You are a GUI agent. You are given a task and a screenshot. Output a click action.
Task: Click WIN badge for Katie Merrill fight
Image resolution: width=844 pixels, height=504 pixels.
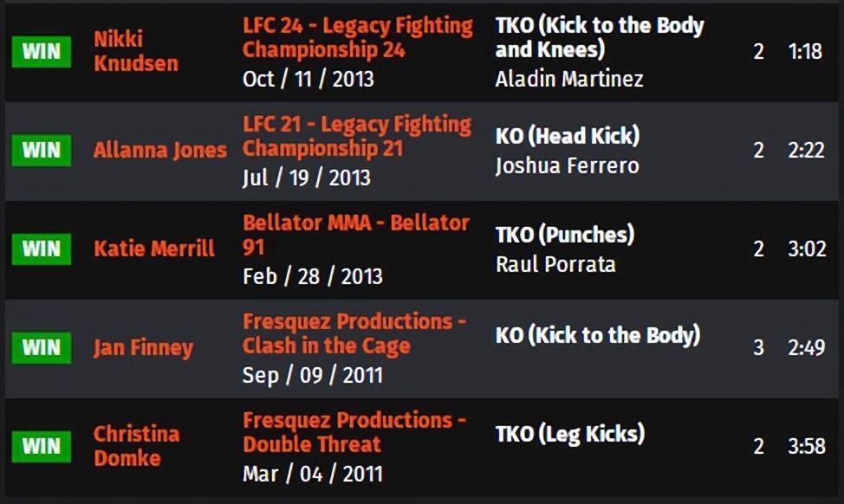(x=42, y=249)
